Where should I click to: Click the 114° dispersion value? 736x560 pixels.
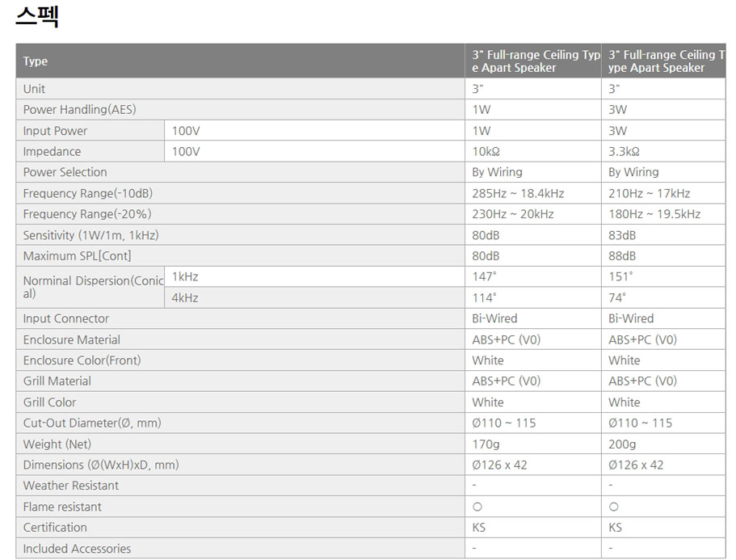coord(484,297)
